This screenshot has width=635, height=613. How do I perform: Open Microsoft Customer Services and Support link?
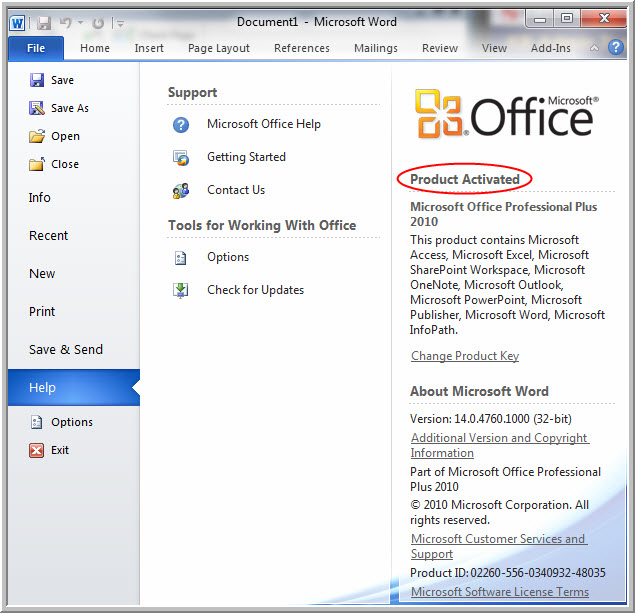(x=499, y=546)
